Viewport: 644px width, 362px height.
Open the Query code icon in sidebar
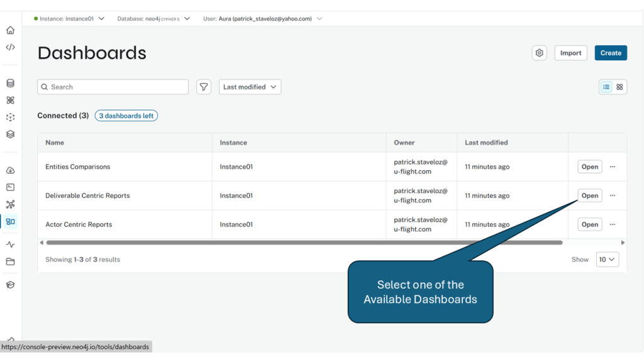(x=10, y=47)
